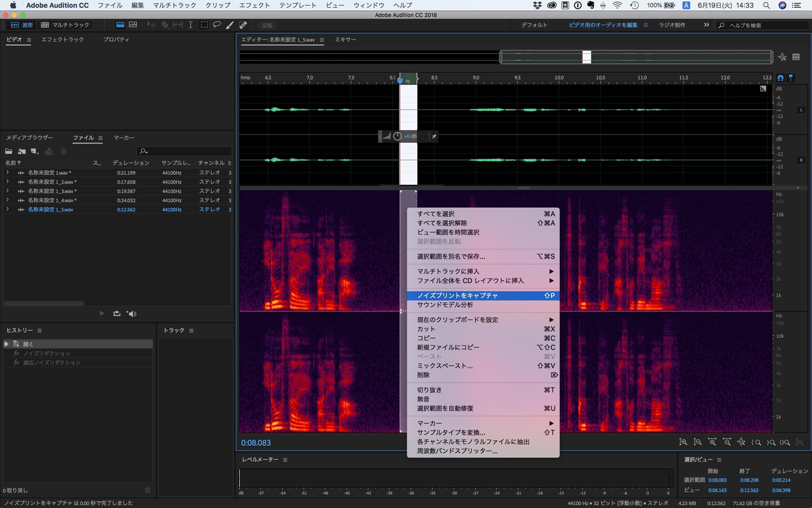Screen dimensions: 812x508
Task: Expand the 名称未設定 1_2.wav file row
Action: 8,182
